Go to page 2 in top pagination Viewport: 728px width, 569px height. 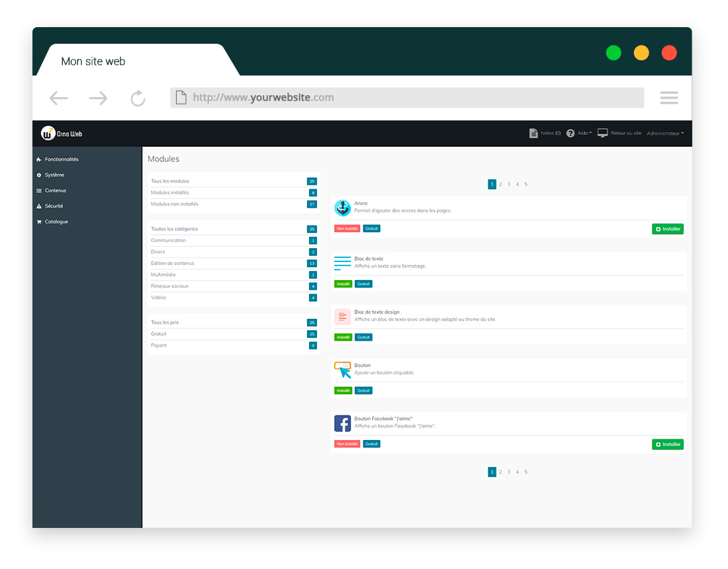click(500, 184)
